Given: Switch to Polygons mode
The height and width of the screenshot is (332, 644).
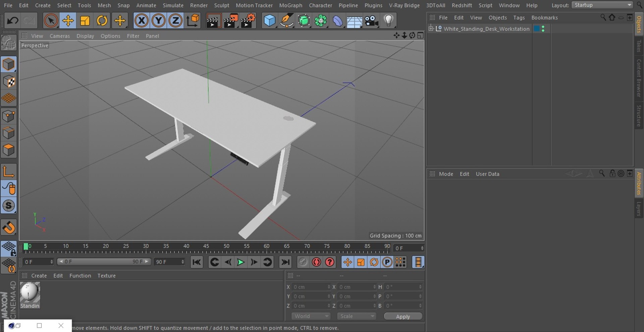Looking at the screenshot, I should click(9, 150).
